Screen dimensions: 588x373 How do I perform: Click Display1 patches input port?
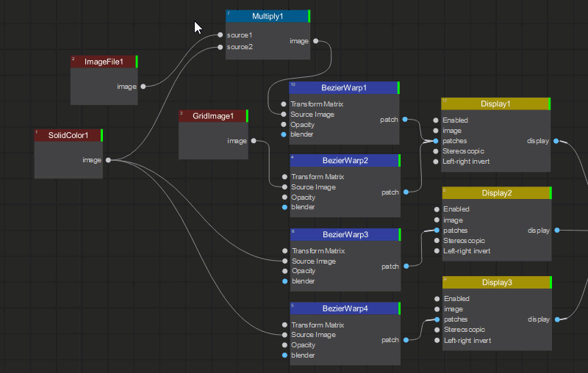[x=435, y=141]
